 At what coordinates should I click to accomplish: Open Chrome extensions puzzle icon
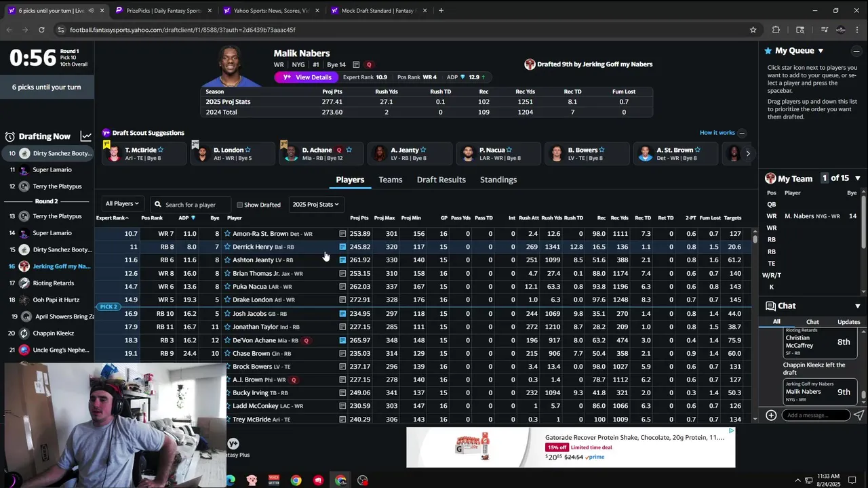point(776,30)
